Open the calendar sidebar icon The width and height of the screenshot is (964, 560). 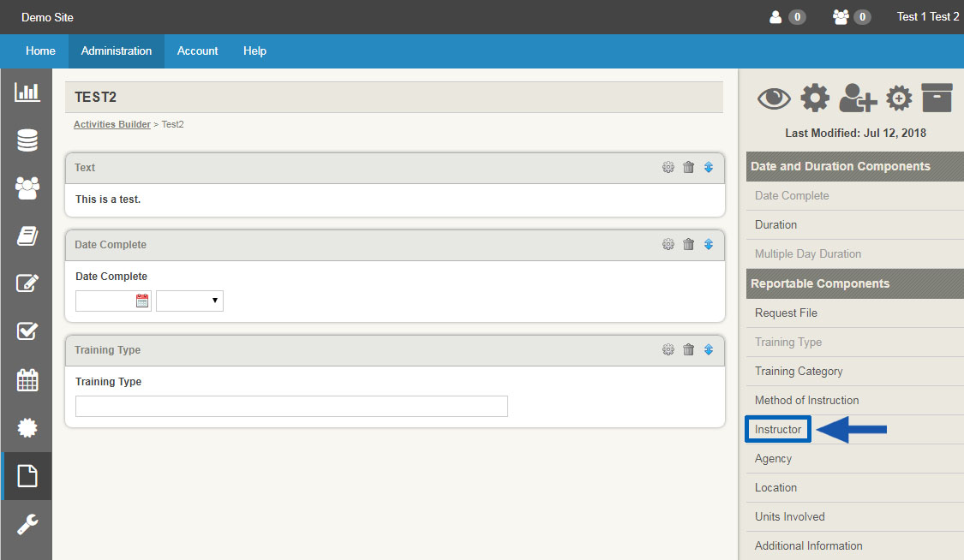(x=27, y=379)
